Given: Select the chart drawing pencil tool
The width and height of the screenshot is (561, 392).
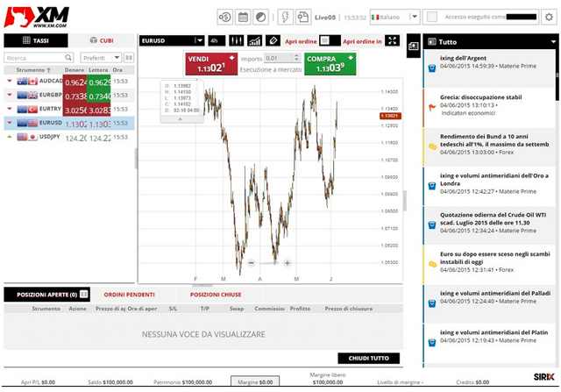Looking at the screenshot, I should [x=273, y=40].
